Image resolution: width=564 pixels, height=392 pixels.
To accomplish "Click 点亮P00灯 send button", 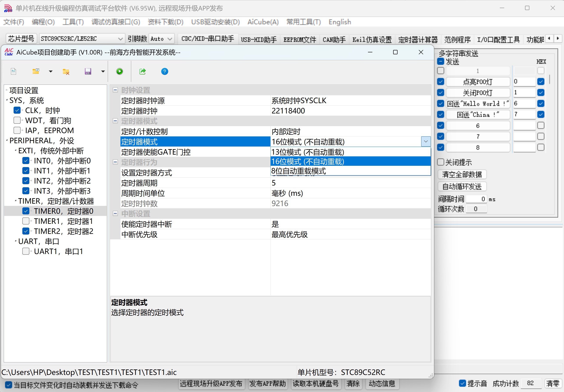I will click(x=478, y=81).
